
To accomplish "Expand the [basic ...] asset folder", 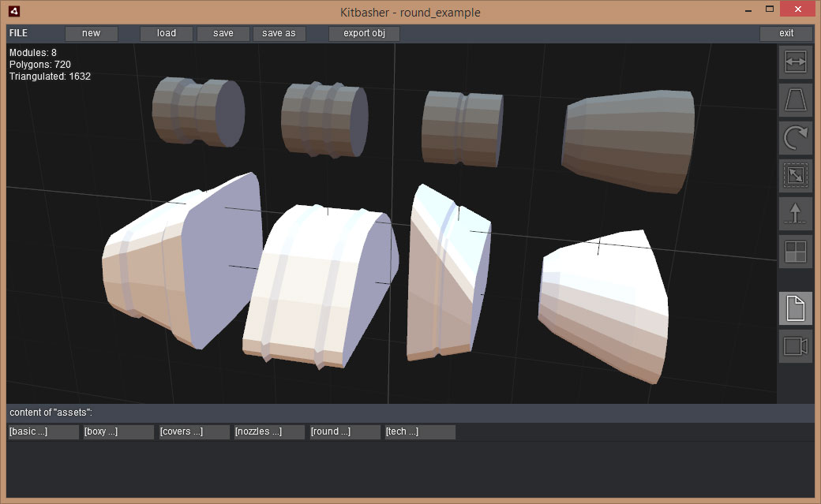I will point(43,431).
